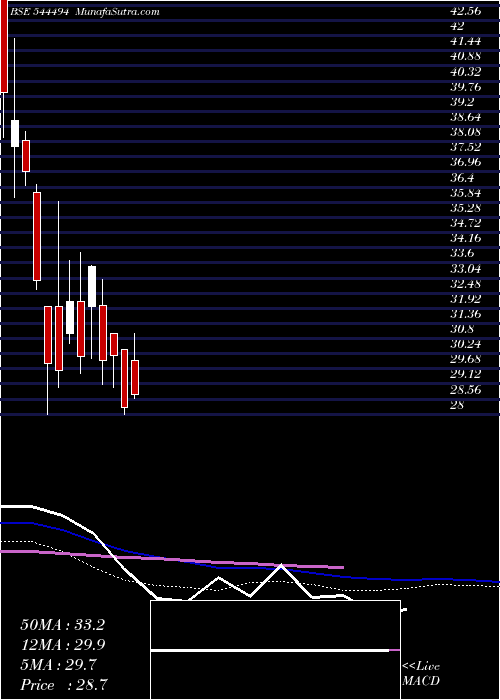
Task: Click the BSE 544494 ticker label
Action: pos(39,12)
